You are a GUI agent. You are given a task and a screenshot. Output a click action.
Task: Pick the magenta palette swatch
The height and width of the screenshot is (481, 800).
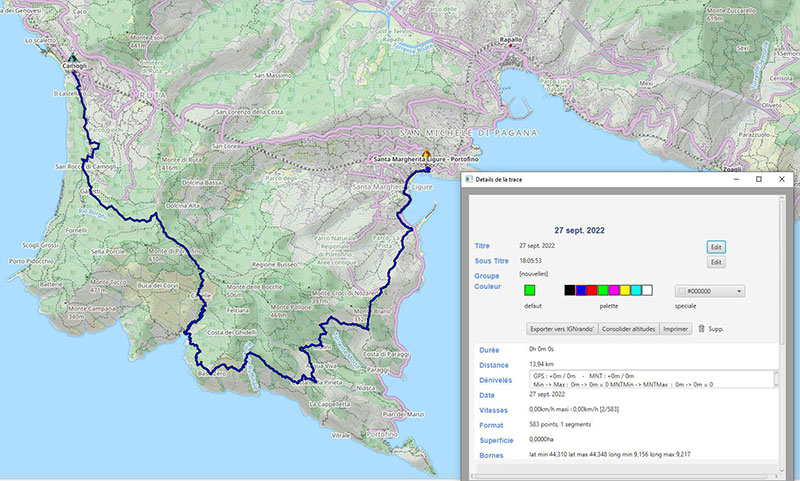coord(614,290)
